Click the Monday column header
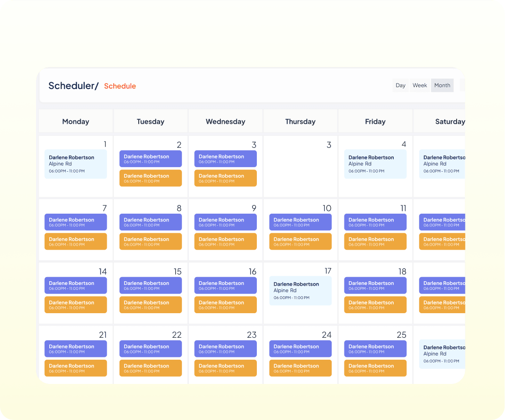Screen dimensions: 505x420 click(x=76, y=121)
